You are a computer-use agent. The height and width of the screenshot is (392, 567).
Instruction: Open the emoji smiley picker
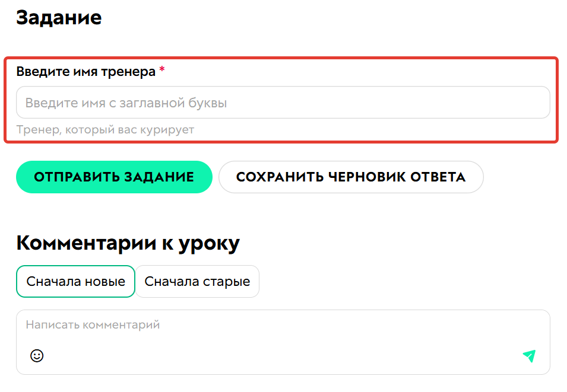point(37,356)
